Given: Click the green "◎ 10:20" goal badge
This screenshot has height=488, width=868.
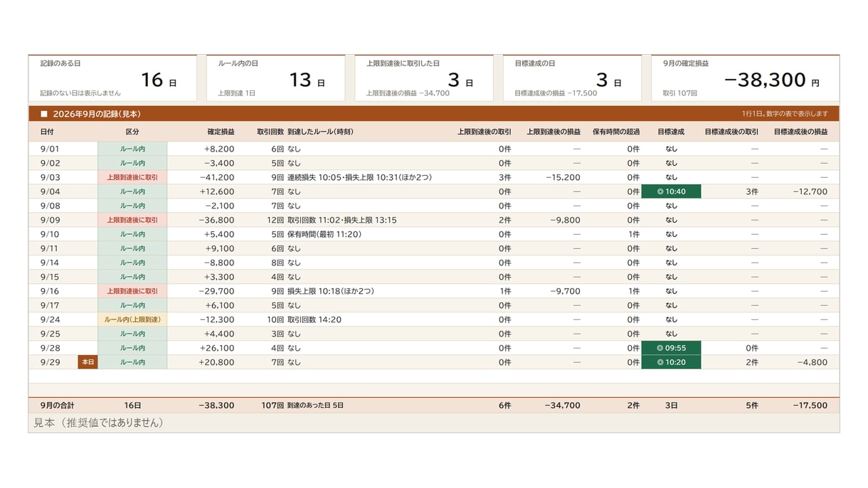Looking at the screenshot, I should [671, 362].
